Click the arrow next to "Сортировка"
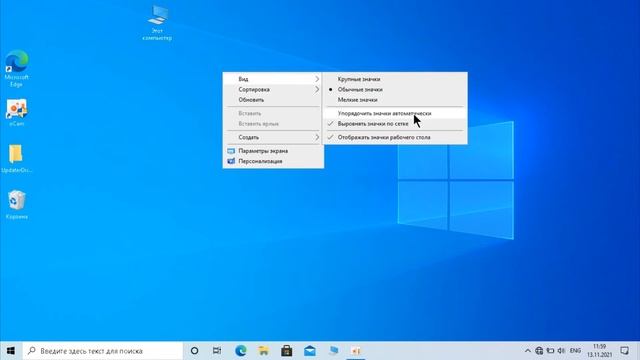Screen dimensions: 640x360 317,89
